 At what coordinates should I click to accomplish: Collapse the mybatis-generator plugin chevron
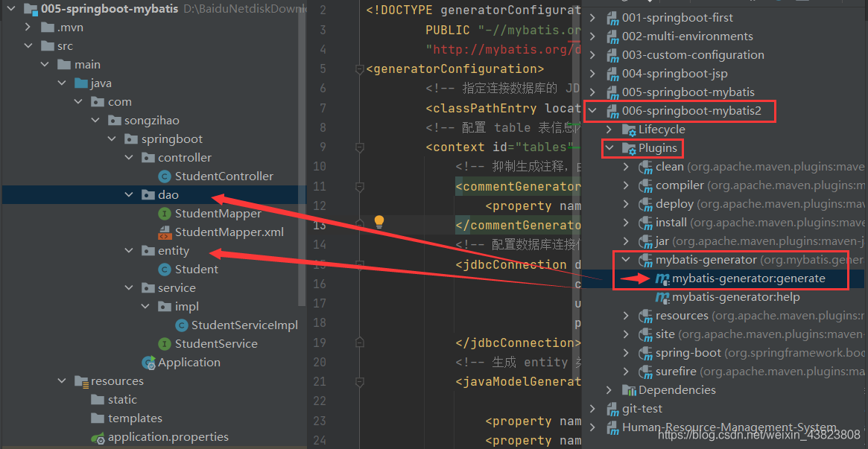point(626,259)
